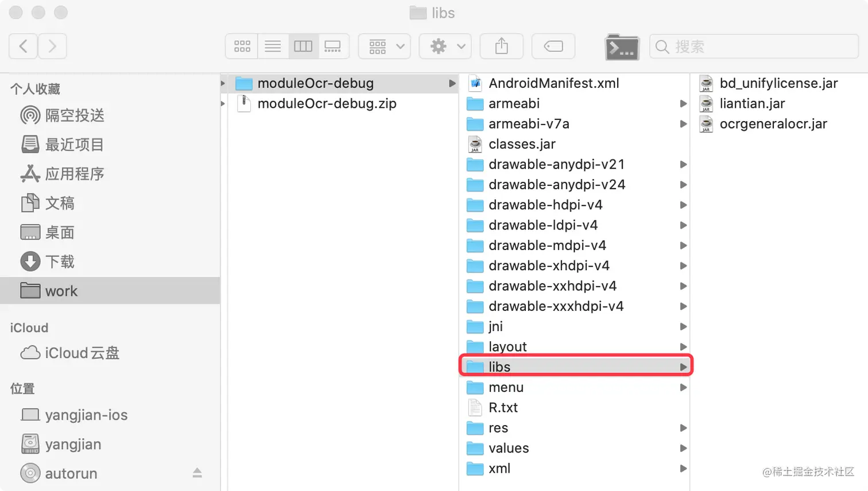Image resolution: width=868 pixels, height=491 pixels.
Task: Select the work folder in sidebar
Action: point(110,291)
